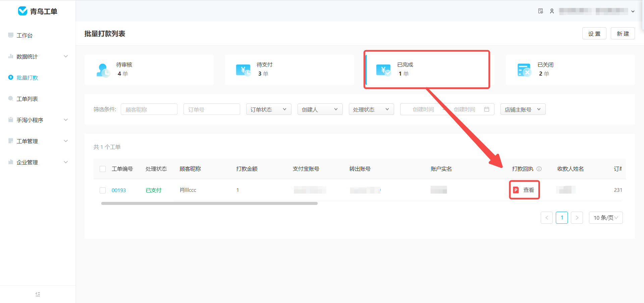
Task: Click the 企业管理 sidebar icon
Action: click(x=11, y=162)
